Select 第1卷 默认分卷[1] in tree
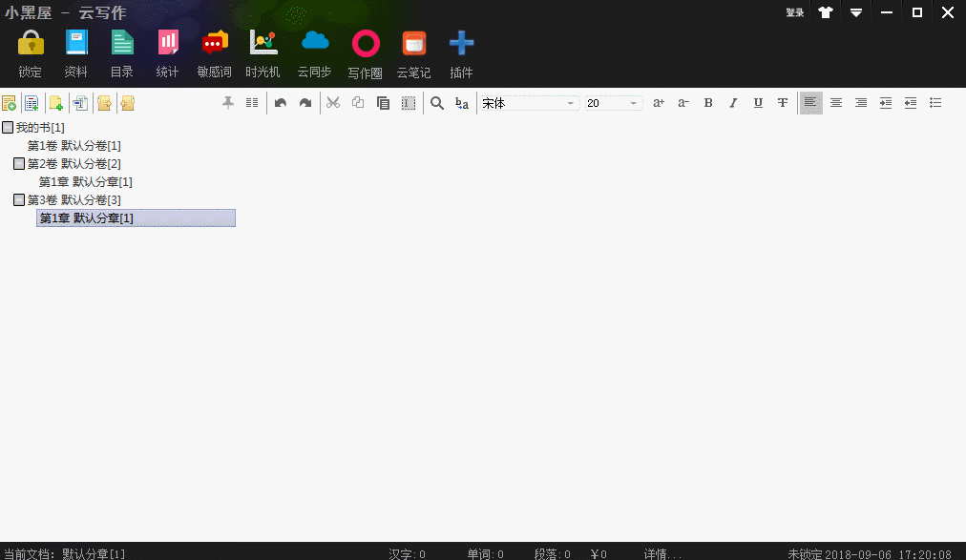This screenshot has height=560, width=966. click(x=73, y=146)
